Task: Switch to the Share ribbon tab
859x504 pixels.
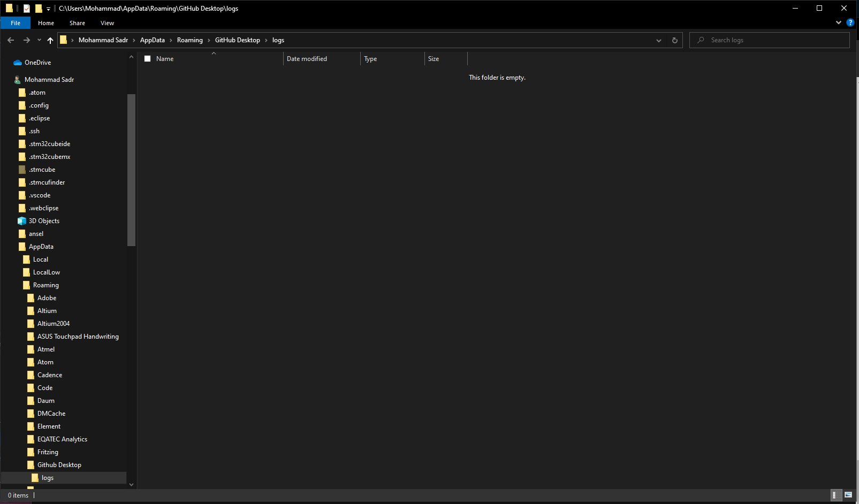Action: pos(77,23)
